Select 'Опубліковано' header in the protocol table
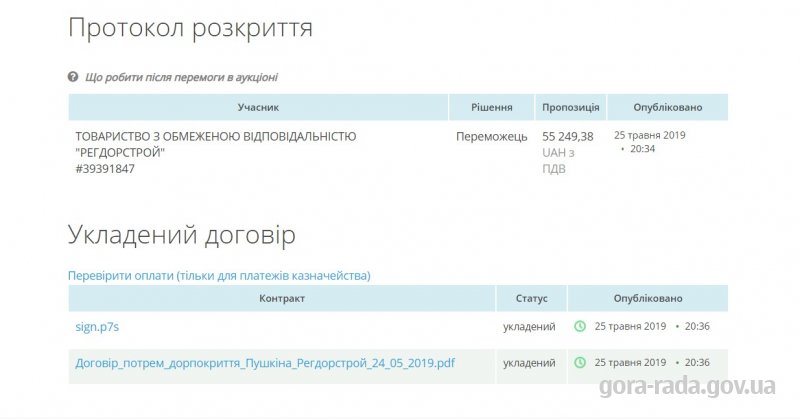The image size is (800, 419). [667, 107]
